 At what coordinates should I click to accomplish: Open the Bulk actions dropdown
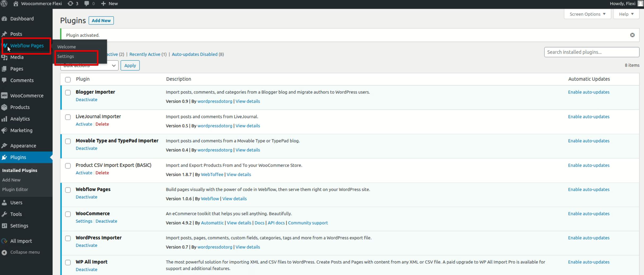(89, 66)
